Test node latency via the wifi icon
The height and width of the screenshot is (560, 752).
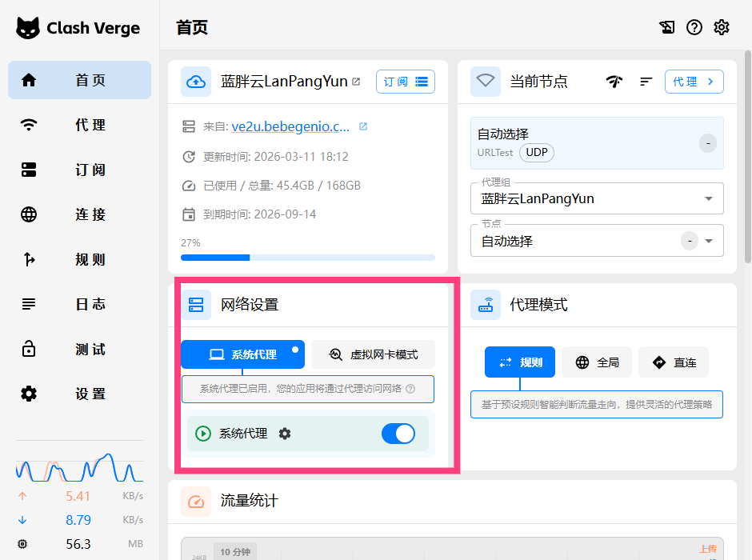point(614,81)
